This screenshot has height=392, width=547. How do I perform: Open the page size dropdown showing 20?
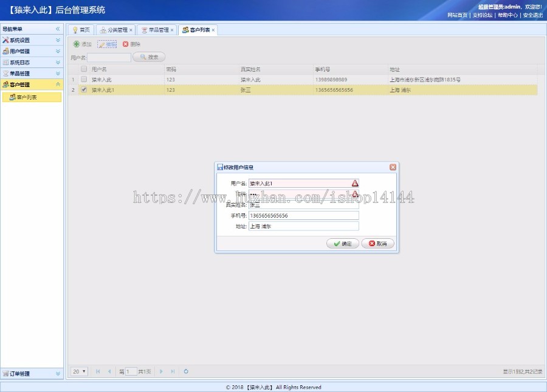pos(80,371)
